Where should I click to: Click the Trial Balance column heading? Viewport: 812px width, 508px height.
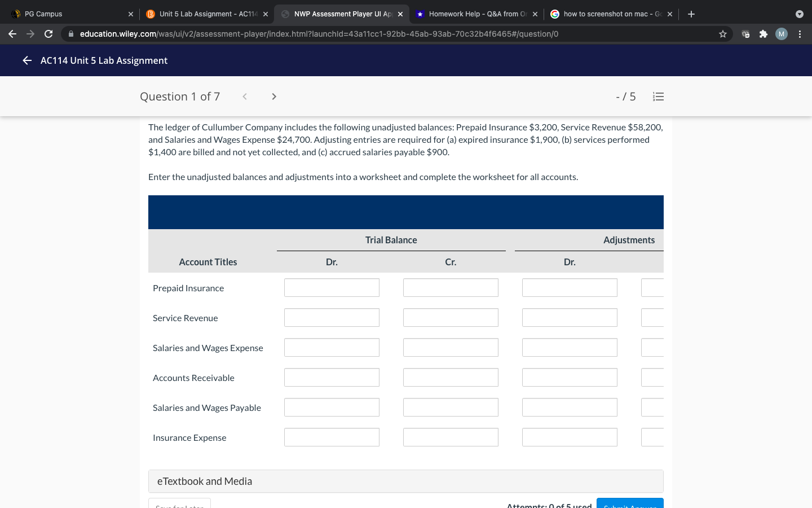tap(391, 240)
